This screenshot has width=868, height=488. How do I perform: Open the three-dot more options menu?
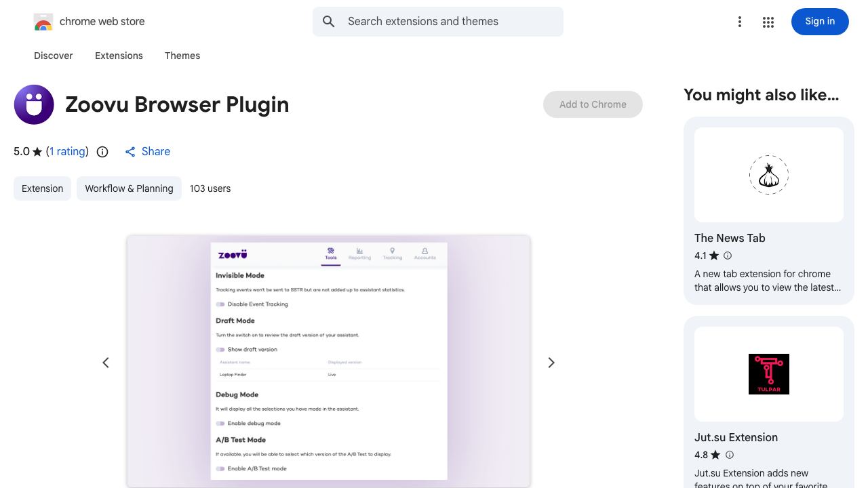pos(740,22)
